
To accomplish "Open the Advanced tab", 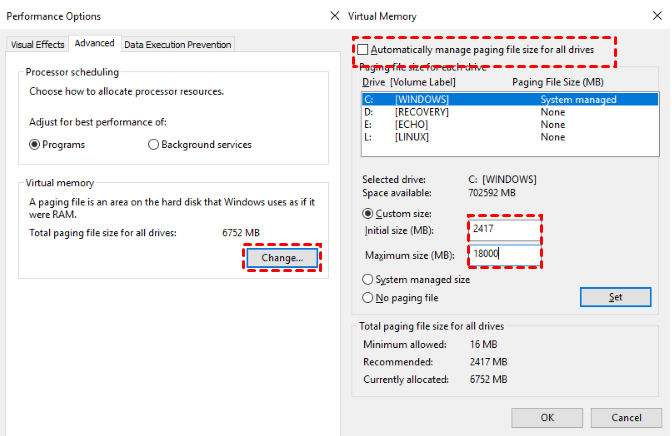I will [x=94, y=43].
